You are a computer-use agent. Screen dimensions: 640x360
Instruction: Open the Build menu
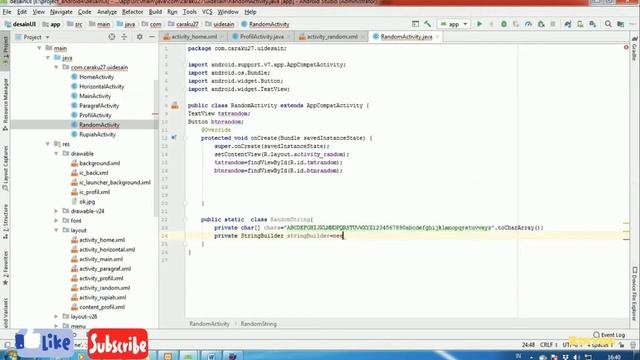[155, 12]
